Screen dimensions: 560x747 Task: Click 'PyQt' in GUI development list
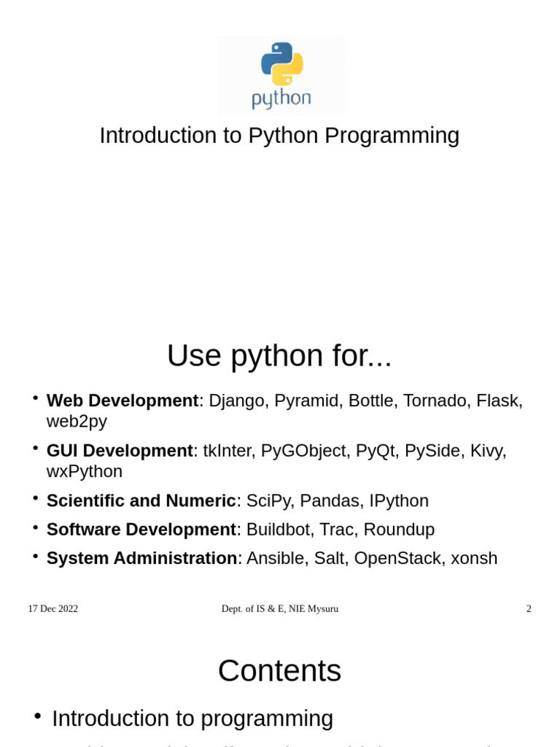click(x=376, y=451)
